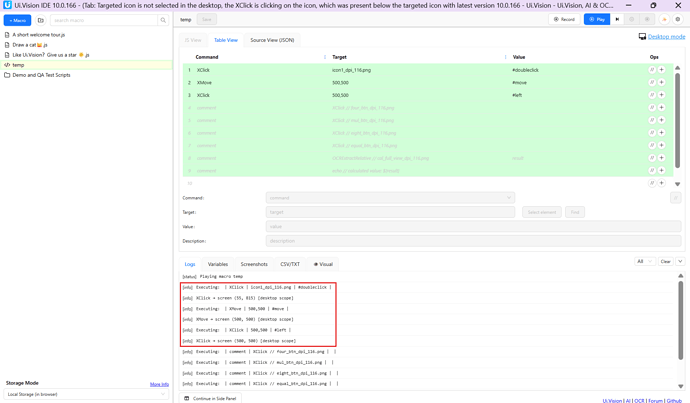Open the new folder icon beside Macro button

tap(40, 20)
